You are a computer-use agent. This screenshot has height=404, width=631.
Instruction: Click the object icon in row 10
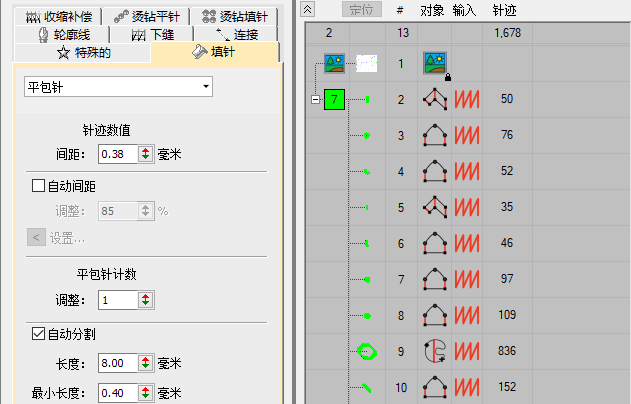coord(436,387)
